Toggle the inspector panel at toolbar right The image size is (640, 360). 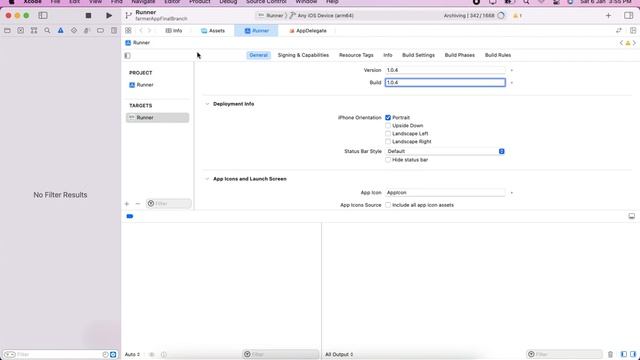point(629,16)
